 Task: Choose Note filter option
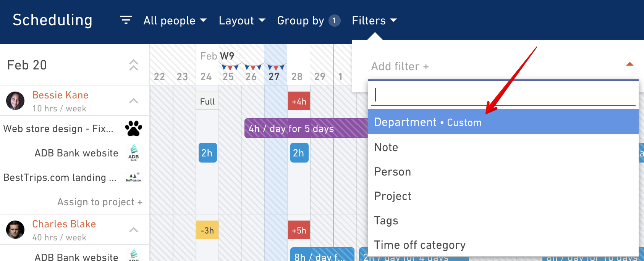tap(503, 147)
